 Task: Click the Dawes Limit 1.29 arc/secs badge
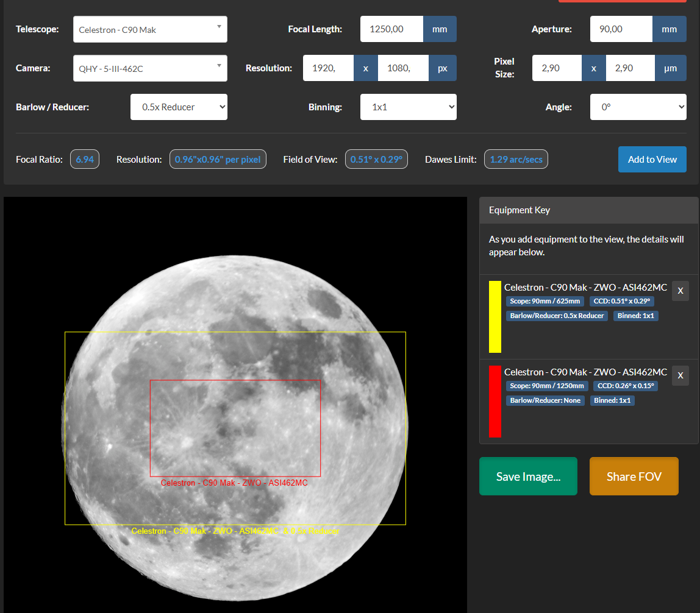click(516, 159)
